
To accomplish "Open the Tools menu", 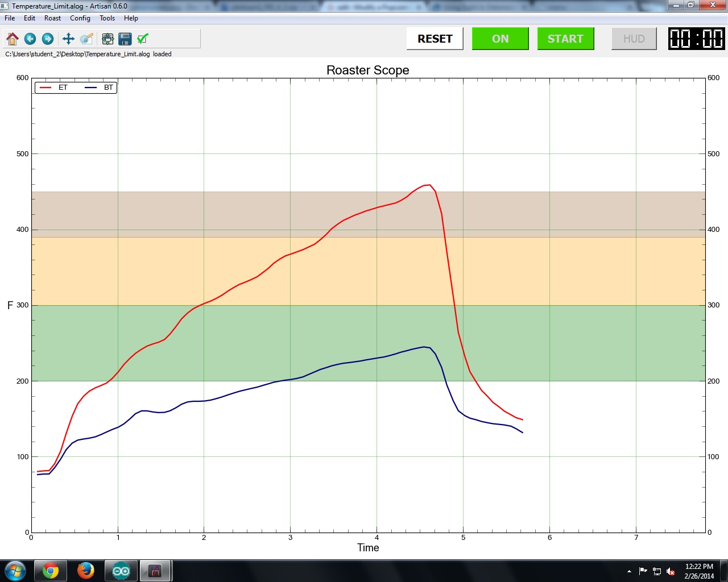I will point(107,18).
